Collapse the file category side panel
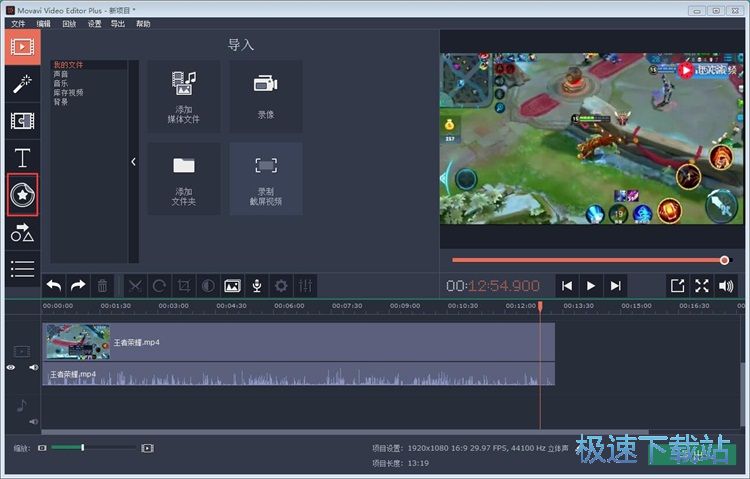 133,162
